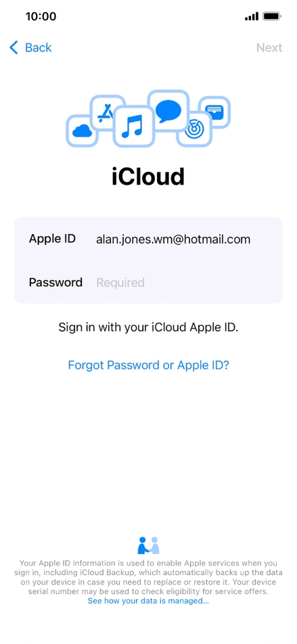Tap the iCloud cloud icon
The image size is (297, 644).
coord(82,131)
